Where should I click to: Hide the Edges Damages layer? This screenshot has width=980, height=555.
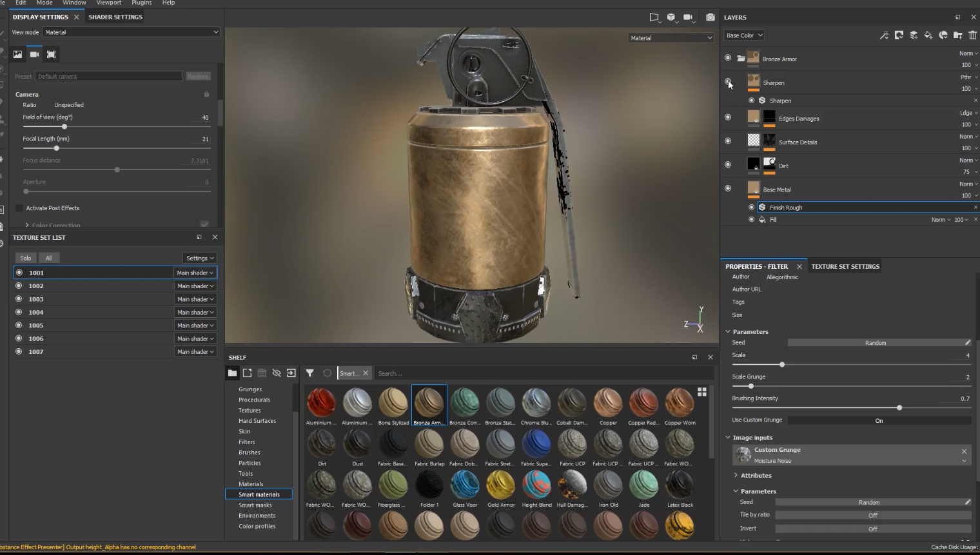(x=728, y=117)
